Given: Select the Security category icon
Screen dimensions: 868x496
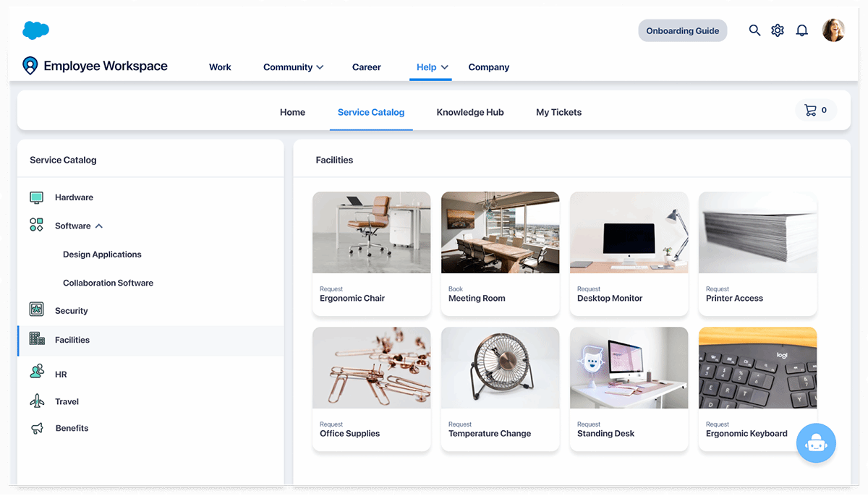Looking at the screenshot, I should pos(36,310).
